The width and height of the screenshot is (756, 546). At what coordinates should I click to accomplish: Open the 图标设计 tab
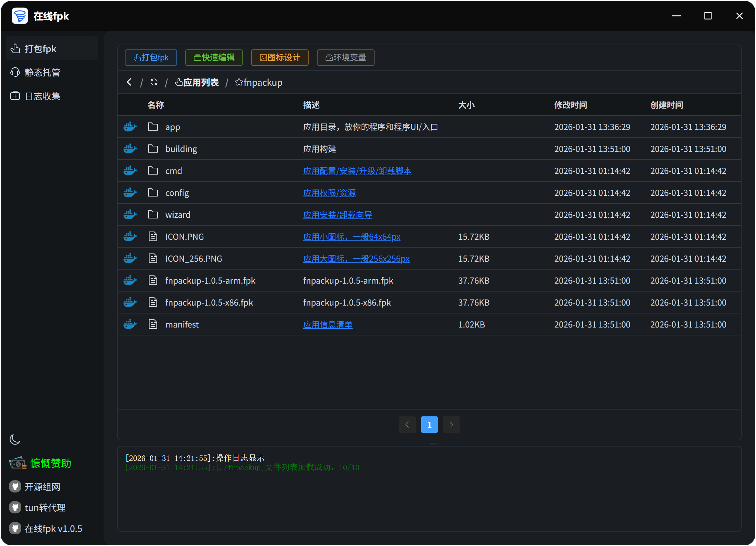tap(280, 58)
